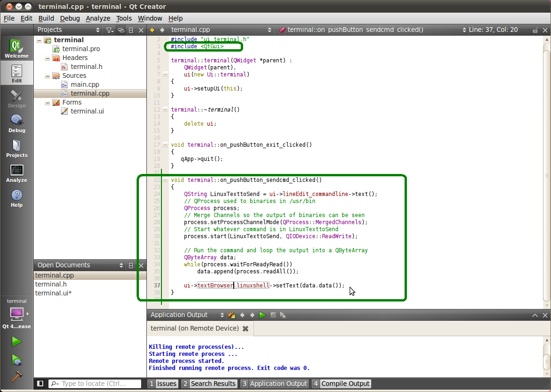Toggle the file lock icon in editor toolbar
The width and height of the screenshot is (551, 392).
(535, 30)
